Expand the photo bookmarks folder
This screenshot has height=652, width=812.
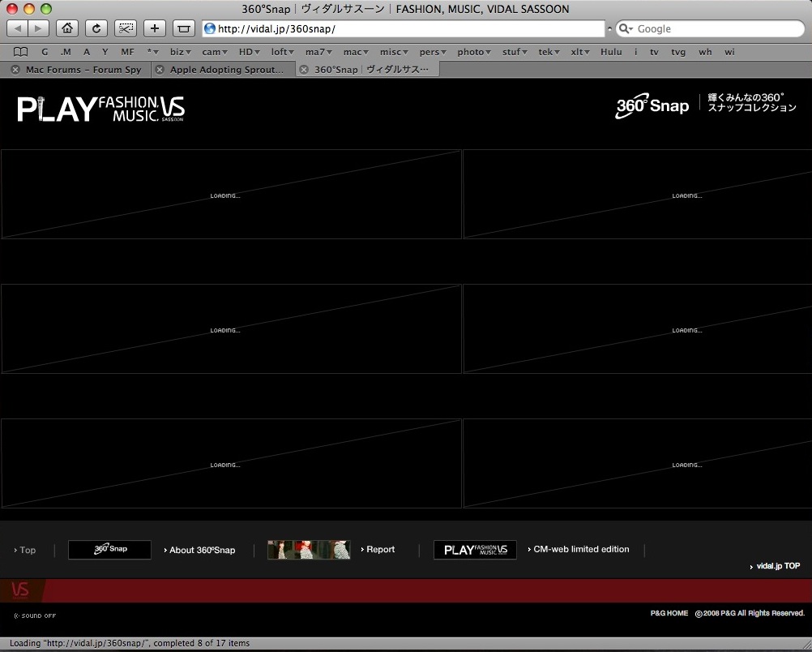(474, 52)
